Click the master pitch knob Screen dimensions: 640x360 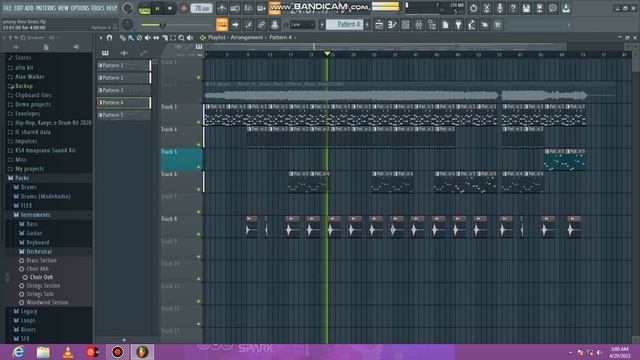click(127, 24)
